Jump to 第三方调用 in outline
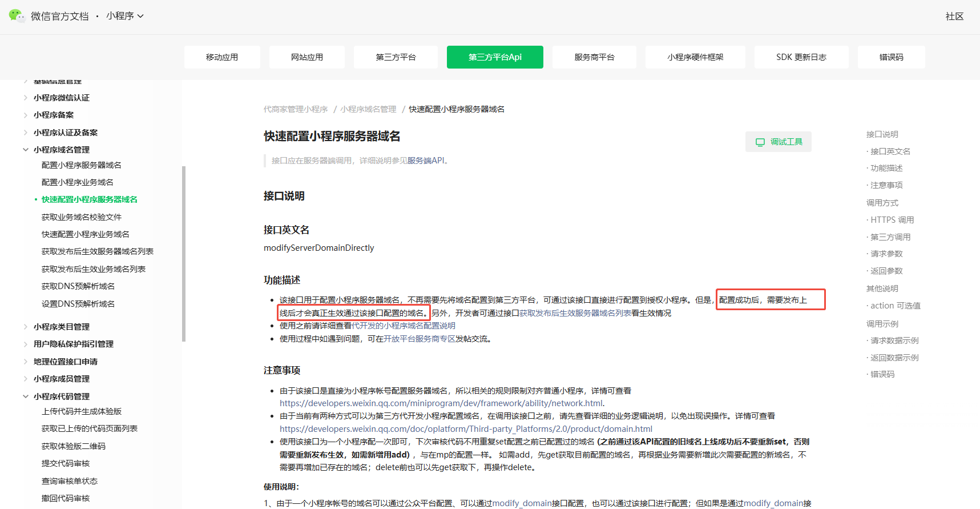 click(890, 237)
